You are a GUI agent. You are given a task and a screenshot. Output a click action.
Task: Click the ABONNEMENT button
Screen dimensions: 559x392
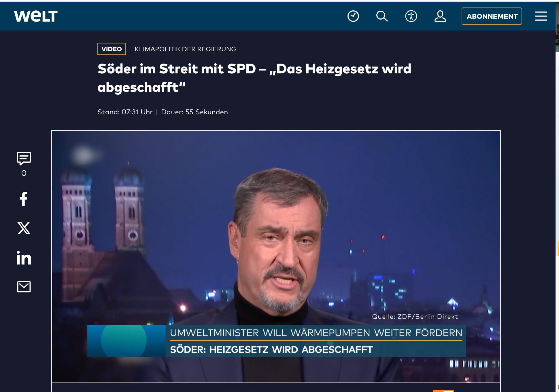[492, 16]
